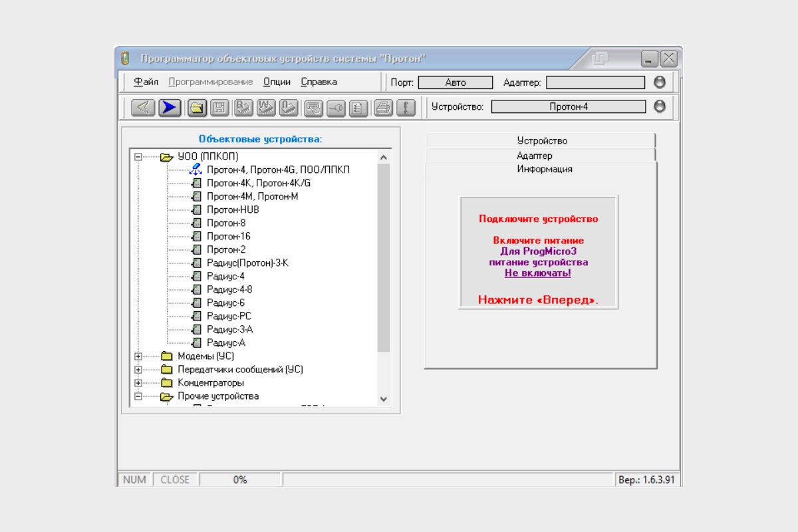The width and height of the screenshot is (798, 532).
Task: Click the Устройство field showing Протон-4
Action: (x=569, y=106)
